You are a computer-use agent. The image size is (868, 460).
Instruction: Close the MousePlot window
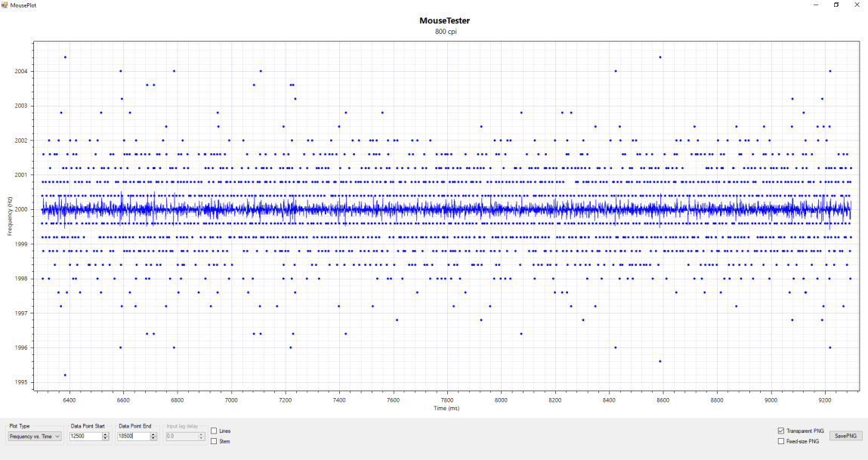click(x=857, y=5)
